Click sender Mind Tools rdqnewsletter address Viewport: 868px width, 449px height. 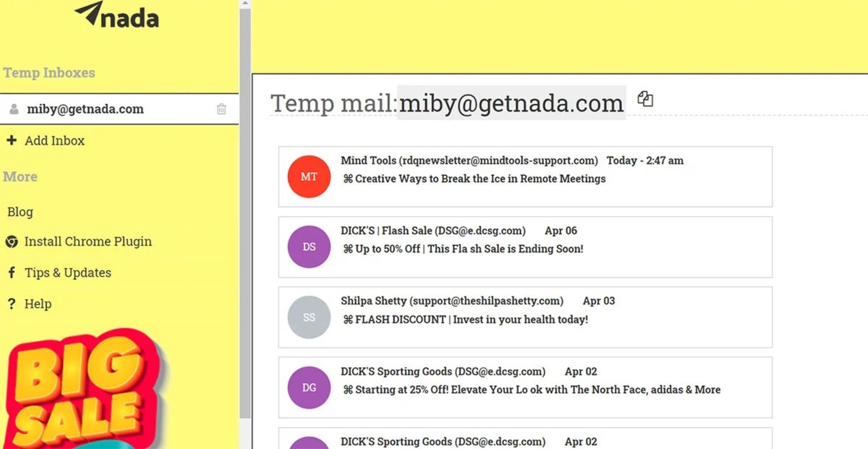tap(469, 160)
